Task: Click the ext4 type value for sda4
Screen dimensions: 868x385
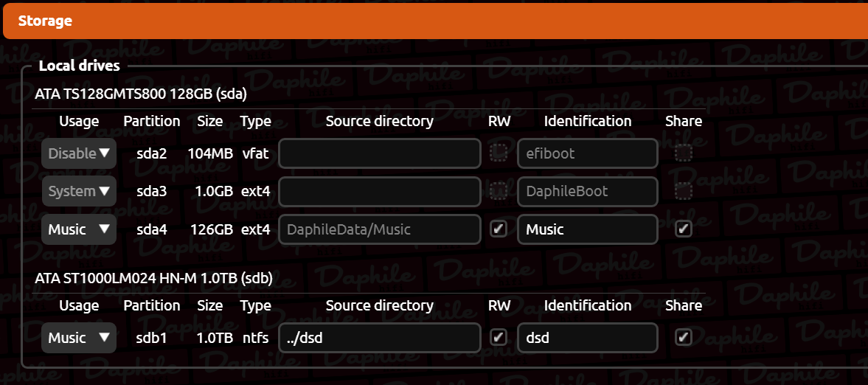Action: pos(256,229)
